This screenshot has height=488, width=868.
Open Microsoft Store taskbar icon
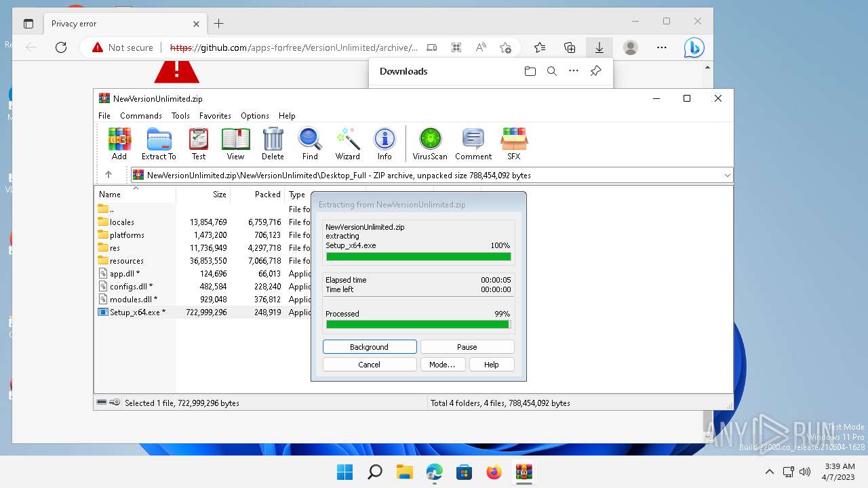pyautogui.click(x=464, y=472)
